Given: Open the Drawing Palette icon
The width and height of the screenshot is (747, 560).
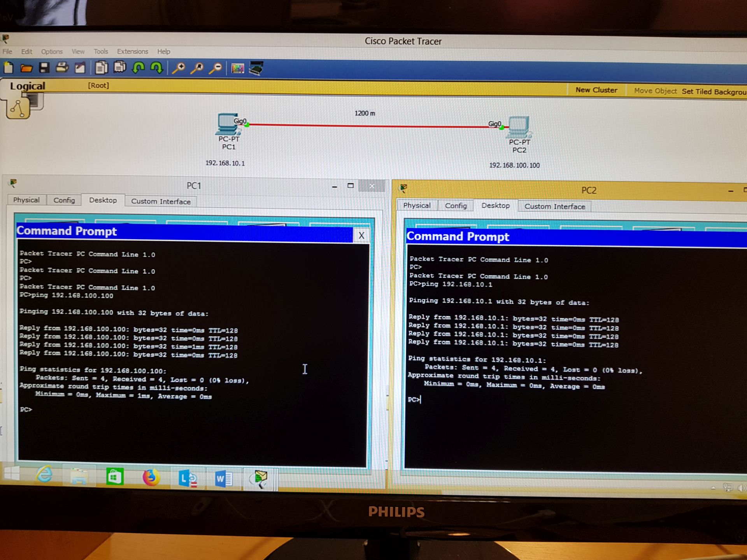Looking at the screenshot, I should (237, 69).
